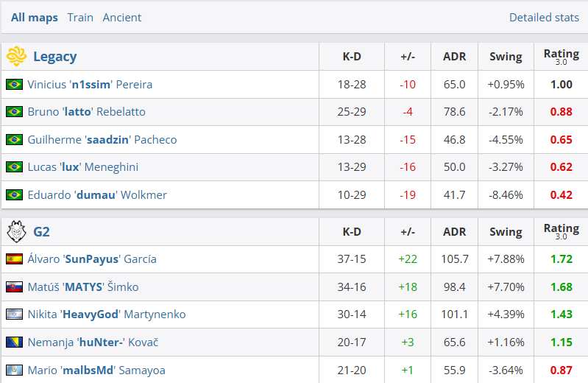Open Bruno 'latto' Rebelatto's profile
This screenshot has width=588, height=383.
[87, 111]
